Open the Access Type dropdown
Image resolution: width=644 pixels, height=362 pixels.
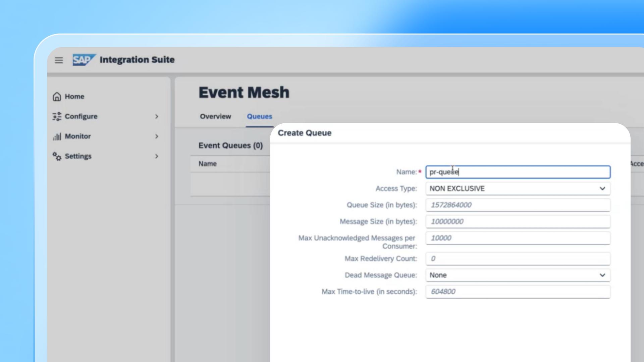click(518, 188)
